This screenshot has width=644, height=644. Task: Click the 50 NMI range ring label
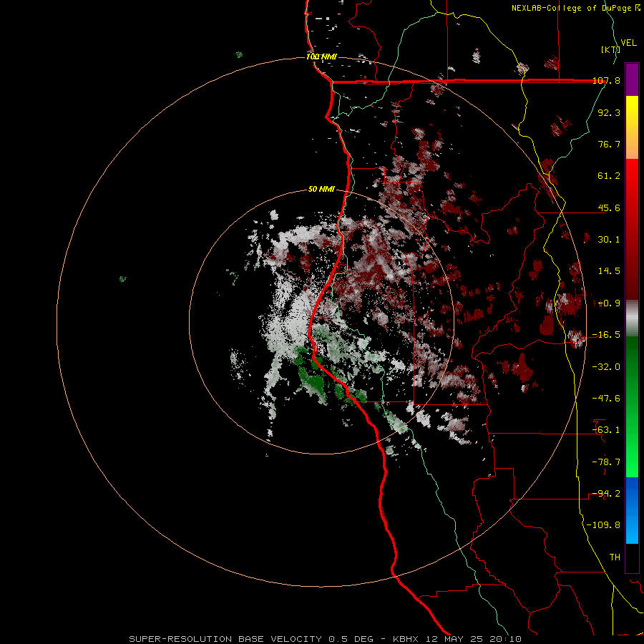click(321, 189)
